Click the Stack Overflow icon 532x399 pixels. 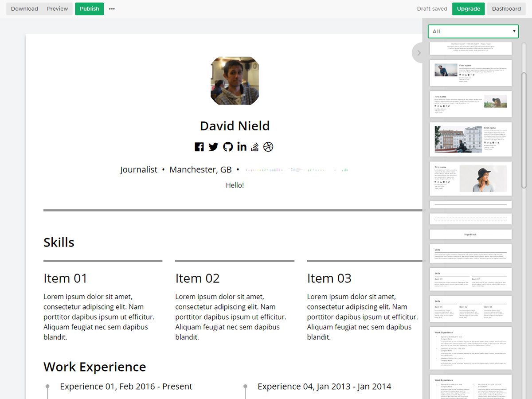tap(255, 147)
